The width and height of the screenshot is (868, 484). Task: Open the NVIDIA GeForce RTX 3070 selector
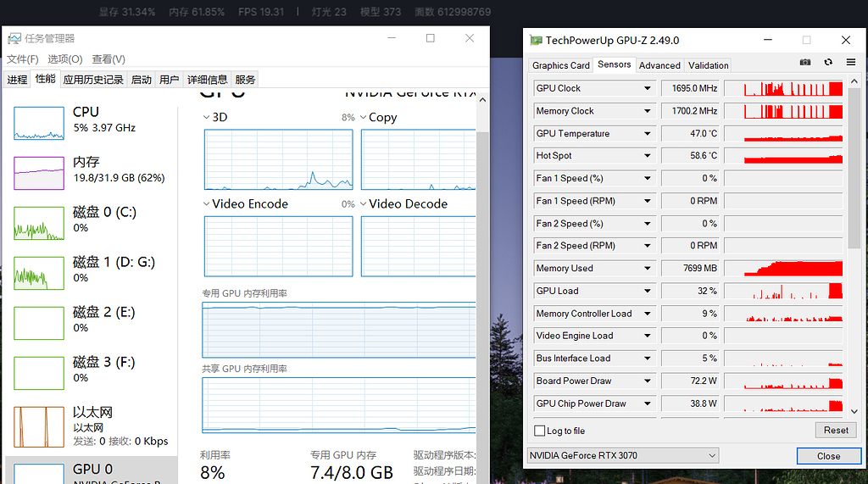[x=623, y=455]
